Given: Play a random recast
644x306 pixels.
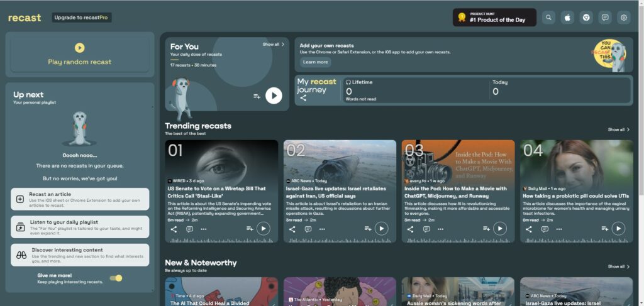Looking at the screenshot, I should pyautogui.click(x=80, y=55).
